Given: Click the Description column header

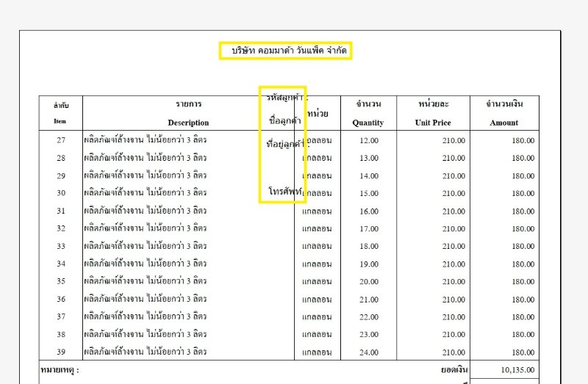Looking at the screenshot, I should (x=188, y=123).
